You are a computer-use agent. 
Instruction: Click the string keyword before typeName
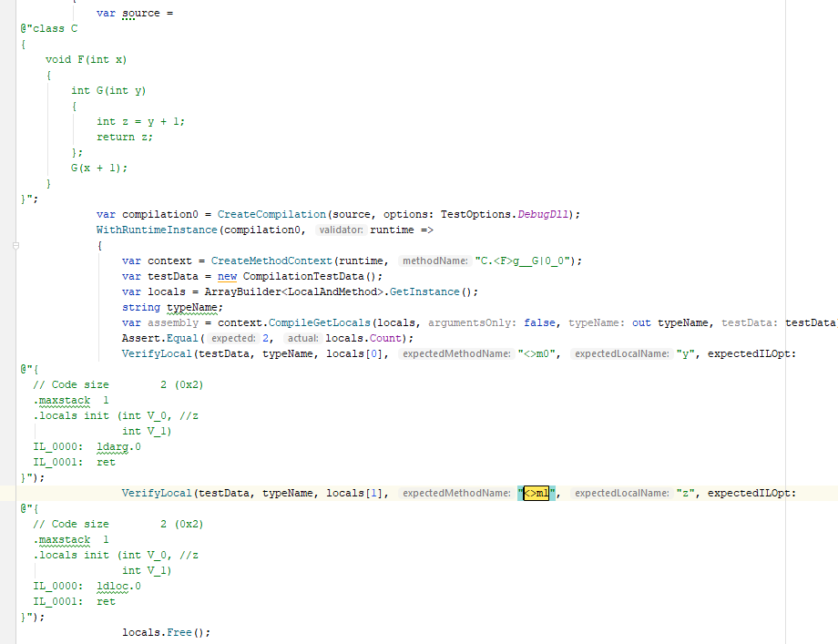141,307
